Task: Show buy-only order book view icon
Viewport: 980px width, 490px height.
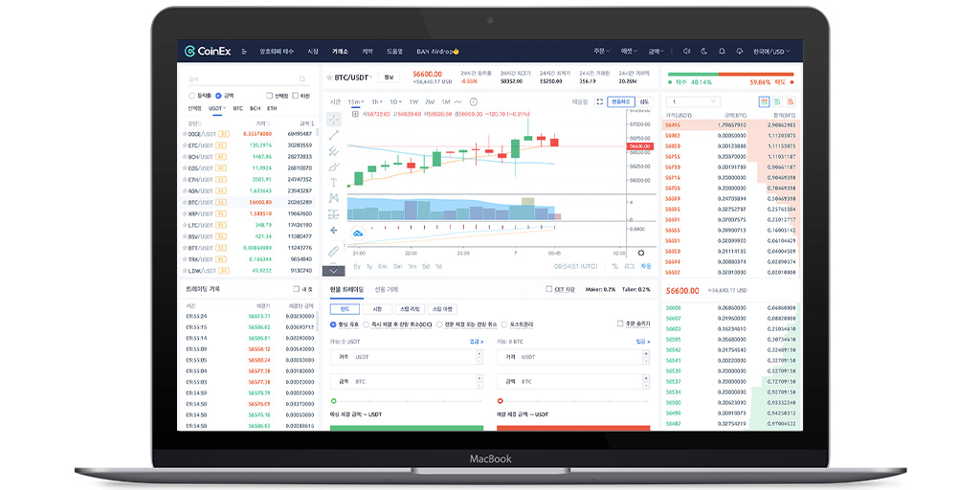Action: [x=777, y=101]
